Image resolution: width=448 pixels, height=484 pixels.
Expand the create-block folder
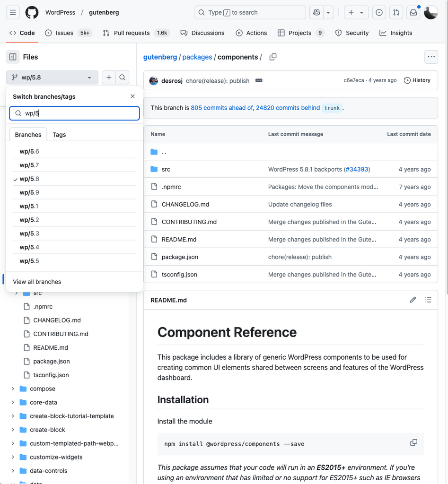click(x=13, y=430)
